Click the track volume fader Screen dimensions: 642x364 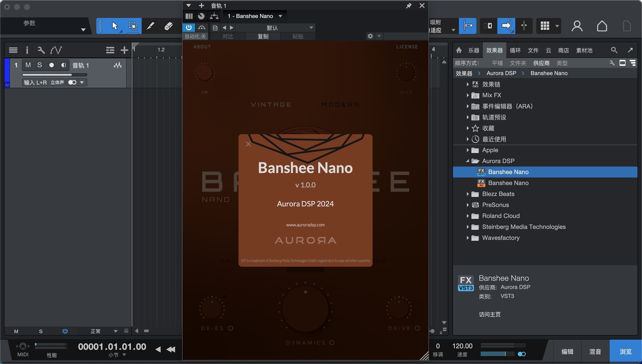pyautogui.click(x=55, y=75)
